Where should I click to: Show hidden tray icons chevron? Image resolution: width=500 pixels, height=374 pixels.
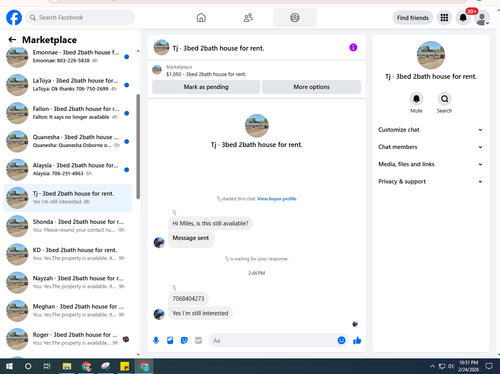[x=432, y=366]
